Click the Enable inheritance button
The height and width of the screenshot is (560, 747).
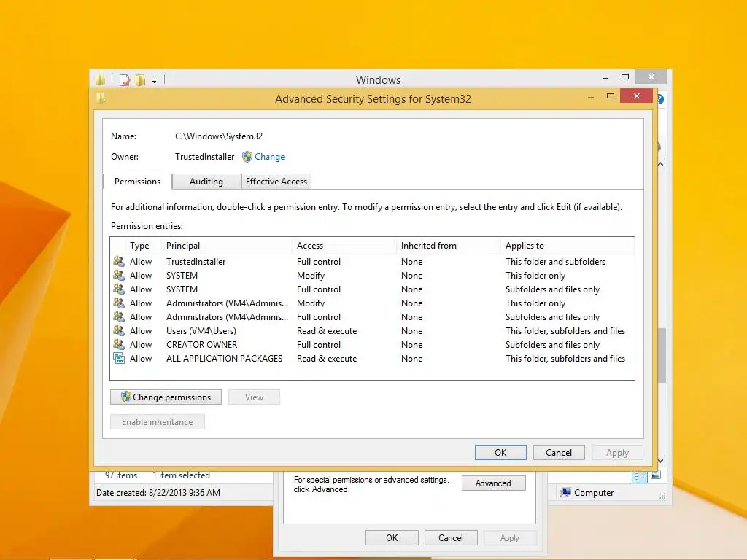coord(158,422)
